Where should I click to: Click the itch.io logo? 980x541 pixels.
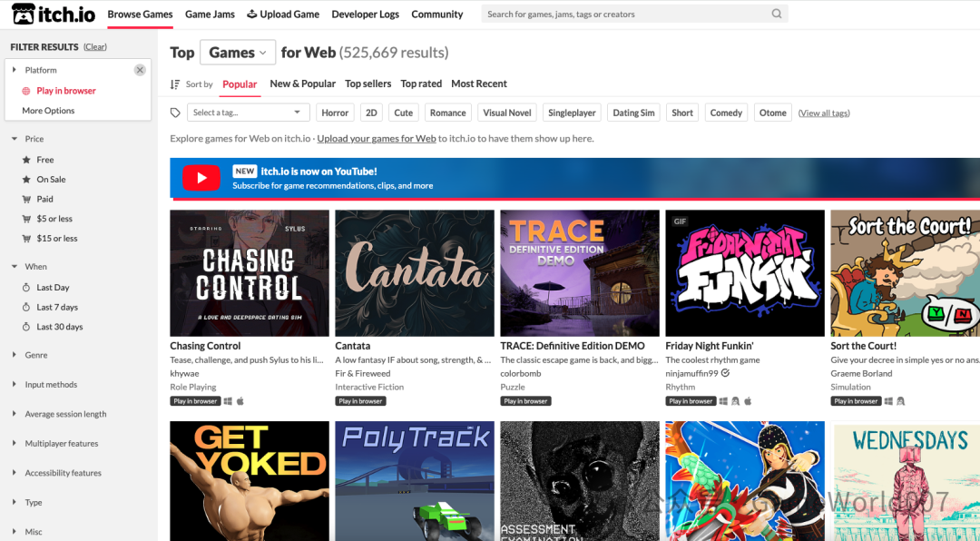point(54,14)
